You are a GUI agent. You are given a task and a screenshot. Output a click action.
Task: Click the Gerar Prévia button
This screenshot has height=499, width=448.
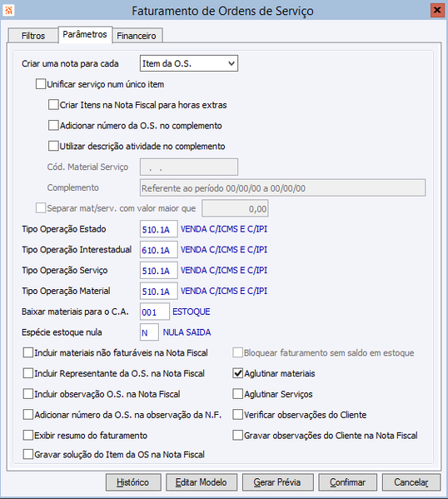coord(277,482)
